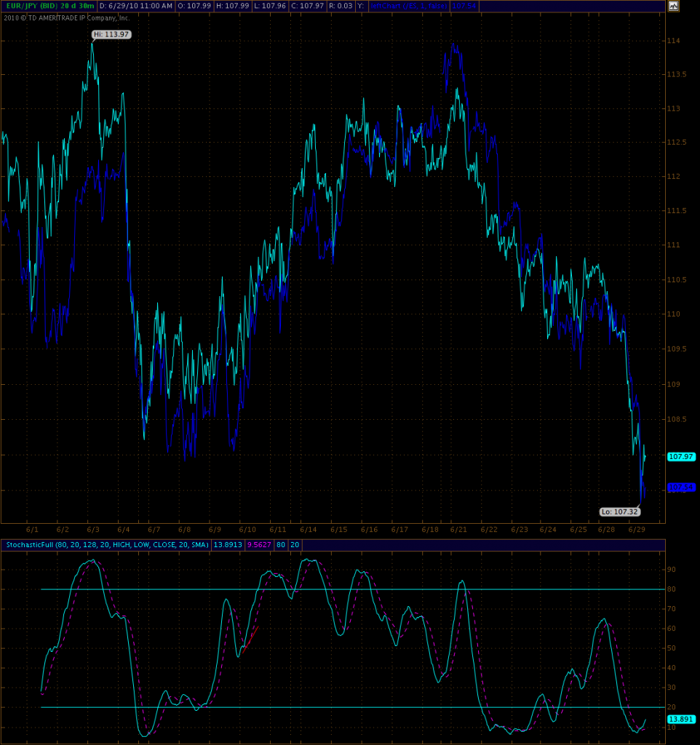Image resolution: width=700 pixels, height=745 pixels.
Task: Click the 13.8913 value in study header
Action: [228, 544]
